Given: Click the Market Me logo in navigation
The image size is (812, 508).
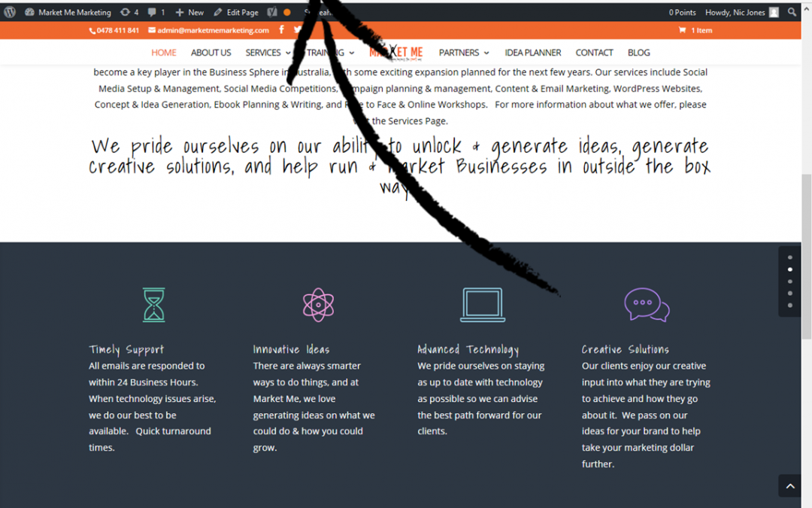Looking at the screenshot, I should (x=396, y=53).
